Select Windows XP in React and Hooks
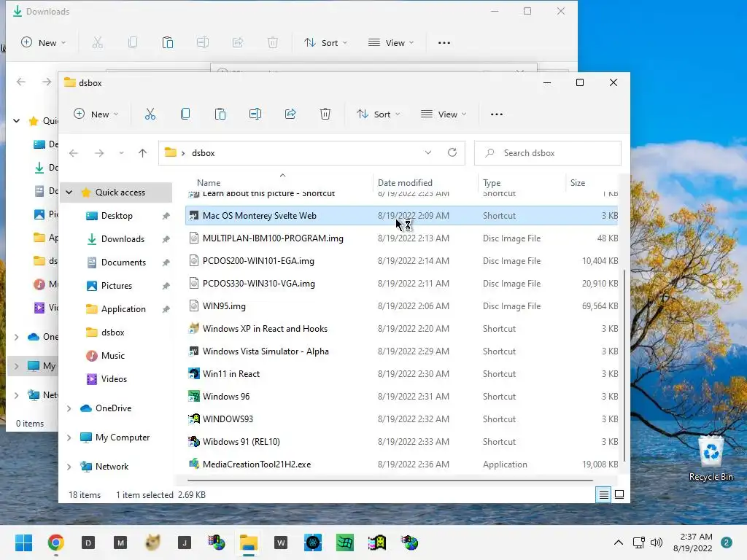Image resolution: width=747 pixels, height=560 pixels. [x=402, y=329]
